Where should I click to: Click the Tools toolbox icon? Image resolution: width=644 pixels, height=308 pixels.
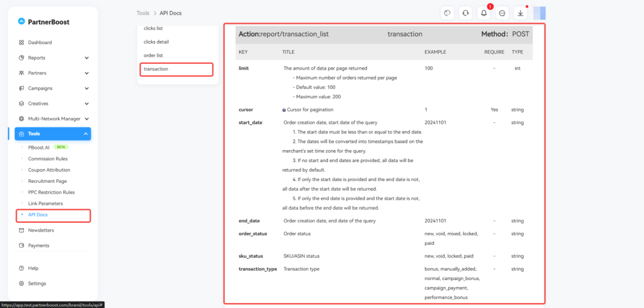[x=21, y=133]
